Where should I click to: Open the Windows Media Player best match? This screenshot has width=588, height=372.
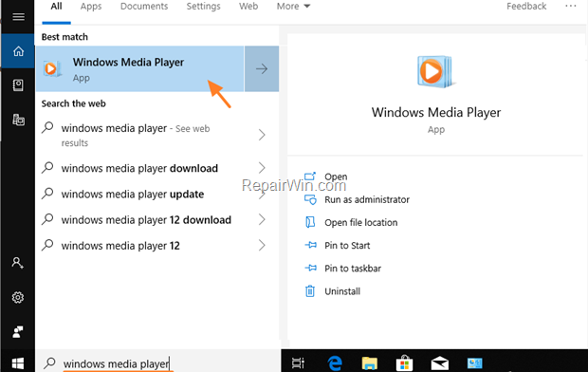click(x=139, y=68)
